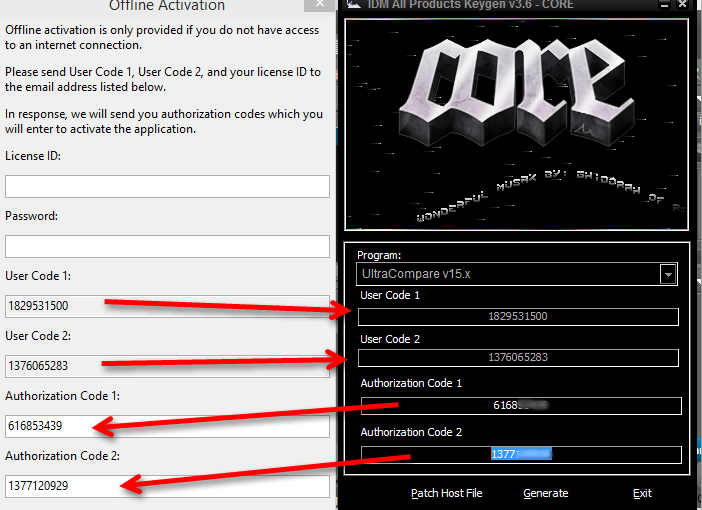Click the keygen 'User Code 2' label

pyautogui.click(x=390, y=339)
